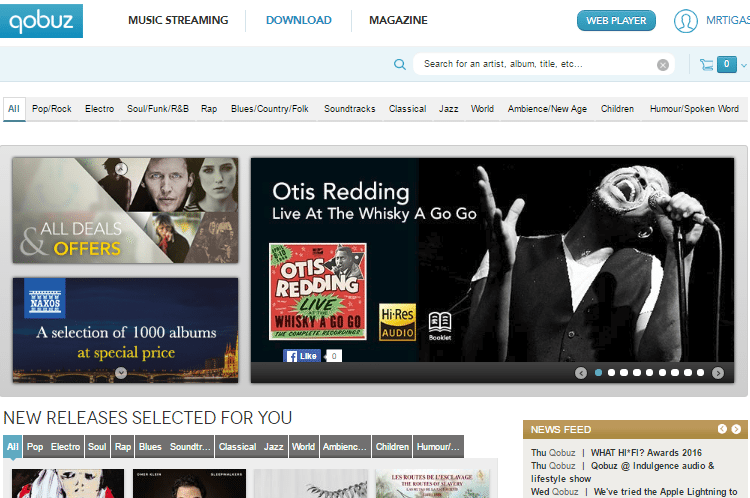
Task: Open Music Streaming section
Action: point(178,20)
